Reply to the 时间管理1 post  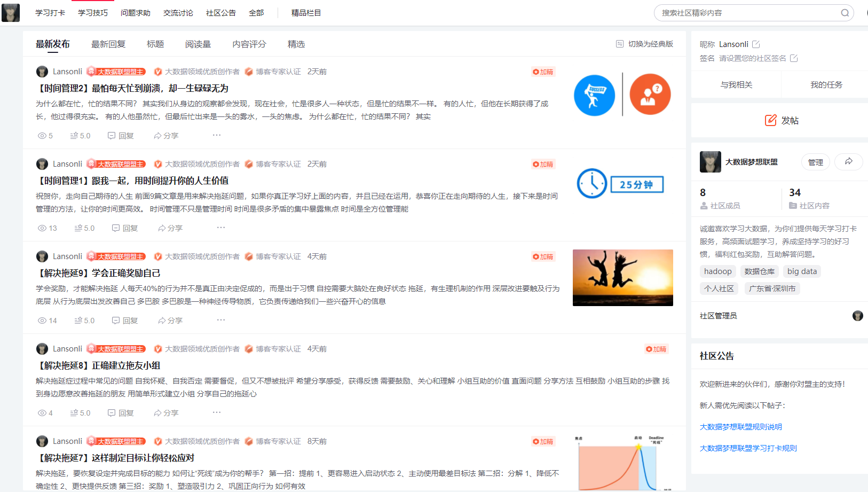tap(125, 228)
